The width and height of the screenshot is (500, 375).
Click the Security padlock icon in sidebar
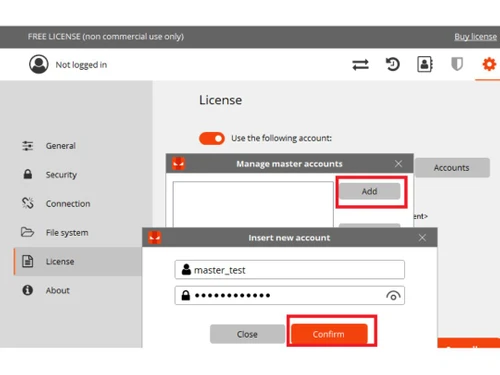tap(28, 174)
